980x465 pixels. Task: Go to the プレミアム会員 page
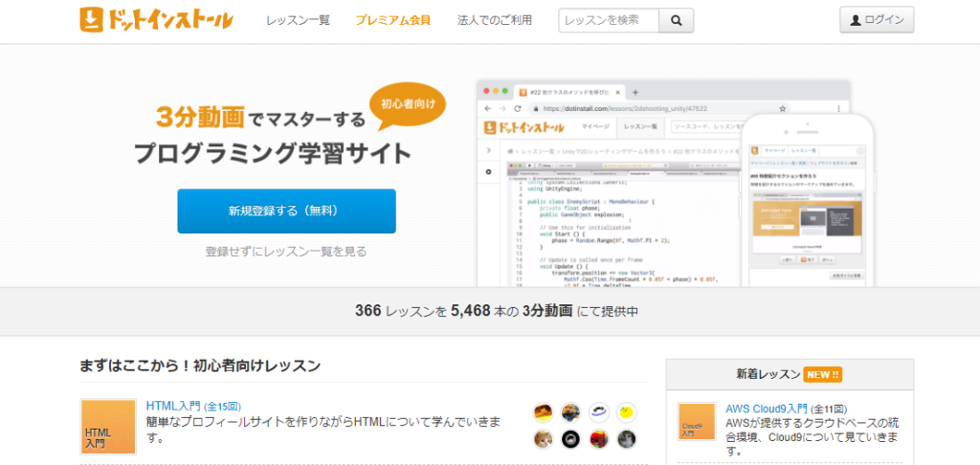tap(392, 20)
